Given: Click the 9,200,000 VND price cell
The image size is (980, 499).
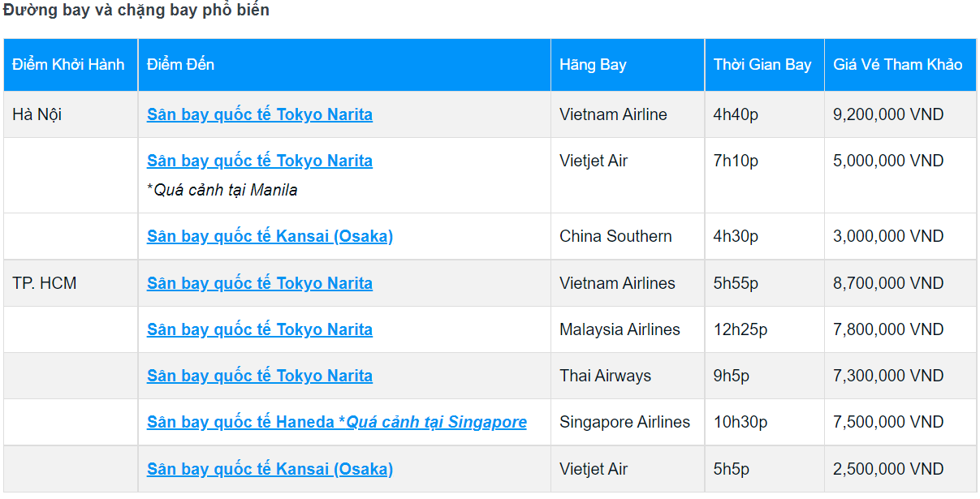Looking at the screenshot, I should coord(888,114).
